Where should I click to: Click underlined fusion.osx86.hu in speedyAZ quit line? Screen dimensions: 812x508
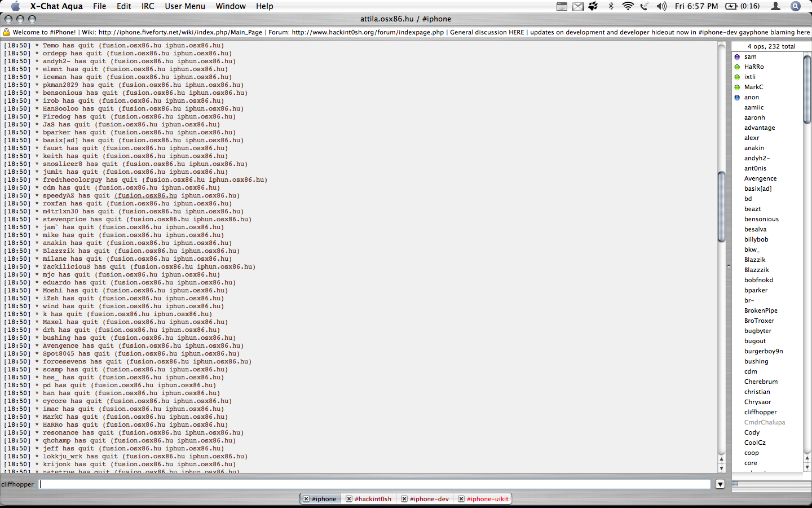147,196
